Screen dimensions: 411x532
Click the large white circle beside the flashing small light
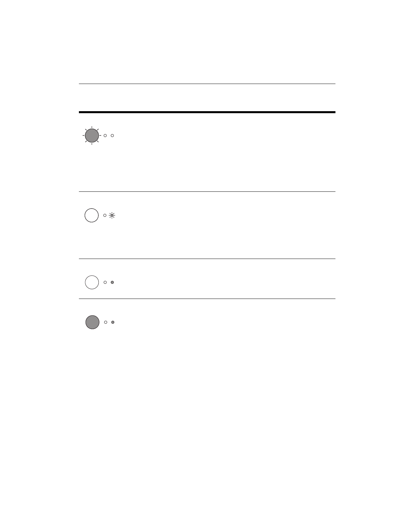click(92, 215)
